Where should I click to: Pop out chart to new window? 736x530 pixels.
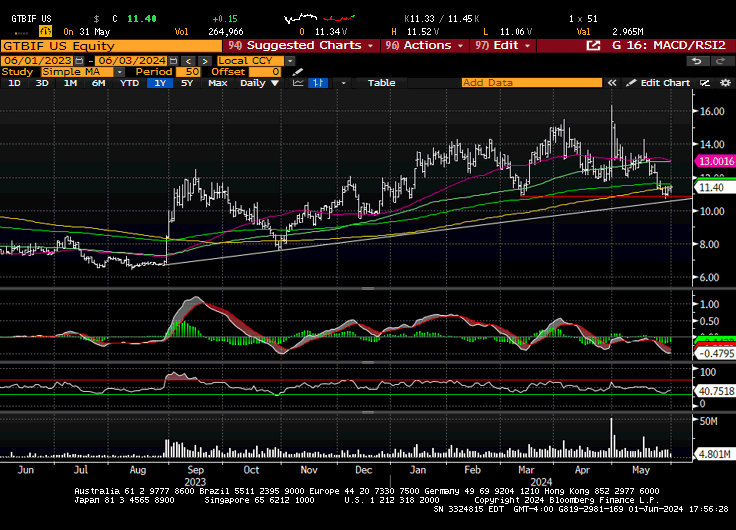click(593, 46)
